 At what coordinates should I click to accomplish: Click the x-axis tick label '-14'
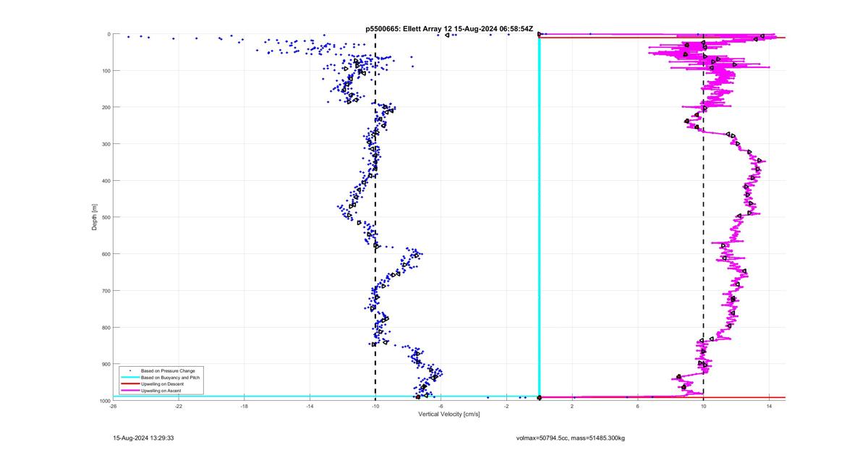(310, 407)
